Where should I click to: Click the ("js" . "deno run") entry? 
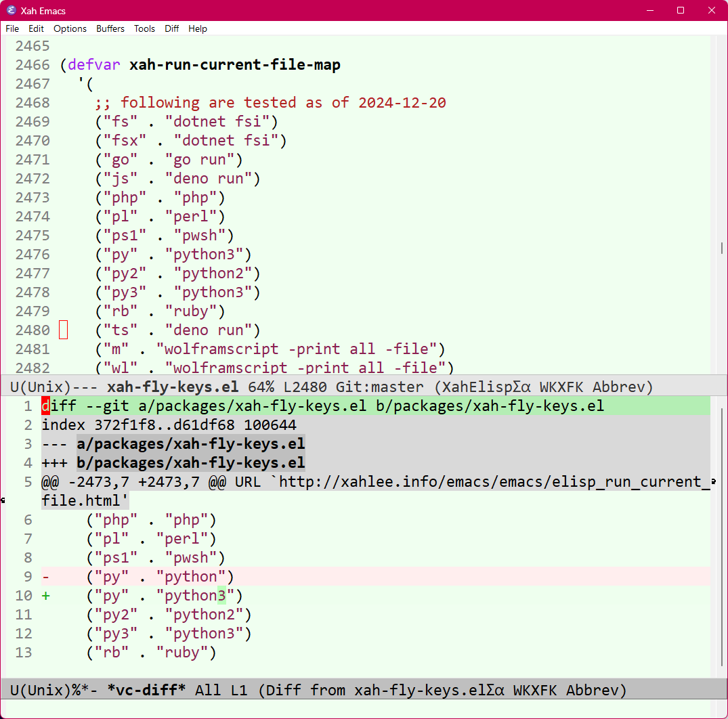click(178, 179)
